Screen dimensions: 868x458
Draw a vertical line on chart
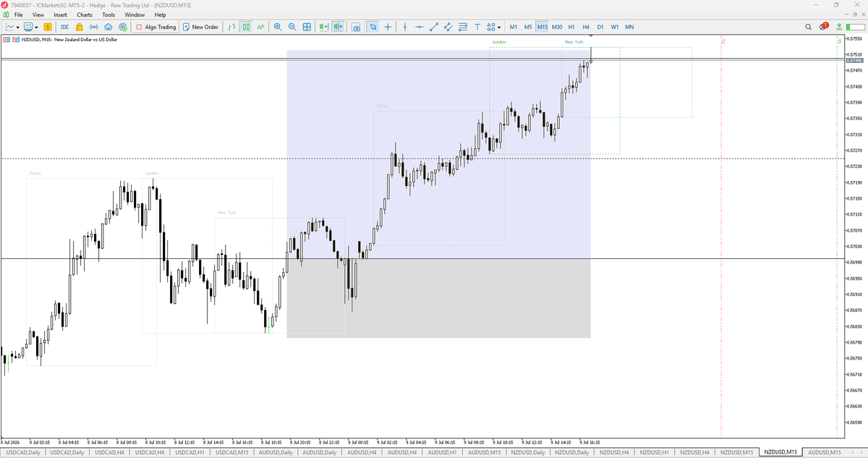pyautogui.click(x=405, y=27)
